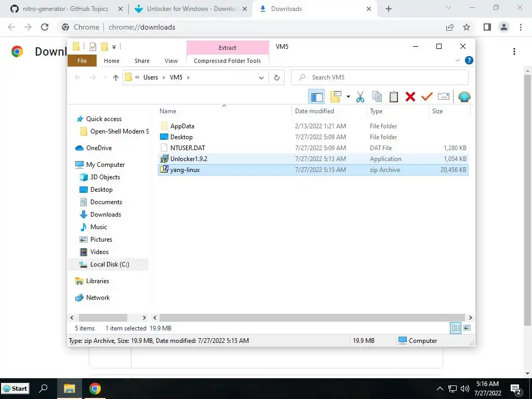Click the VM5 breadcrumb in address bar
Viewport: 532px width, 399px height.
click(176, 77)
